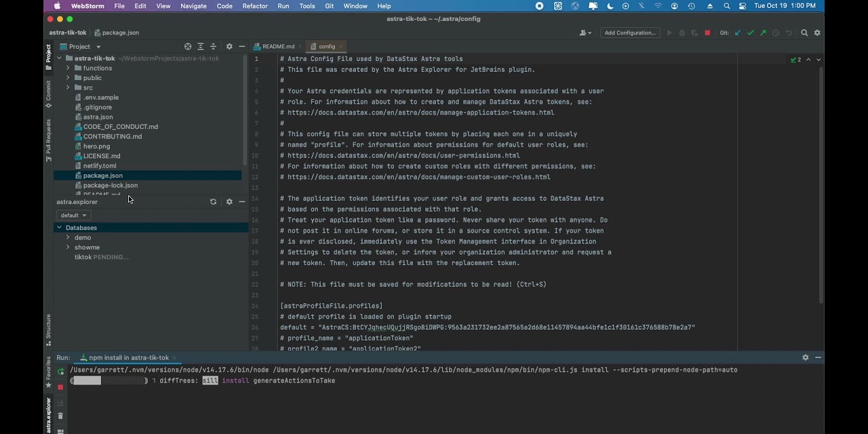Open the Code With Me dropdown
Image resolution: width=868 pixels, height=434 pixels.
tap(585, 33)
